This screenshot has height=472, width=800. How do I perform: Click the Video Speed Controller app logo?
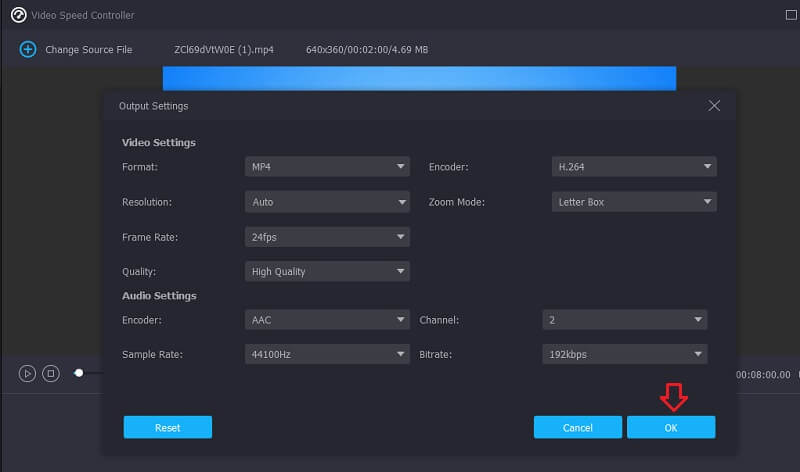click(17, 15)
